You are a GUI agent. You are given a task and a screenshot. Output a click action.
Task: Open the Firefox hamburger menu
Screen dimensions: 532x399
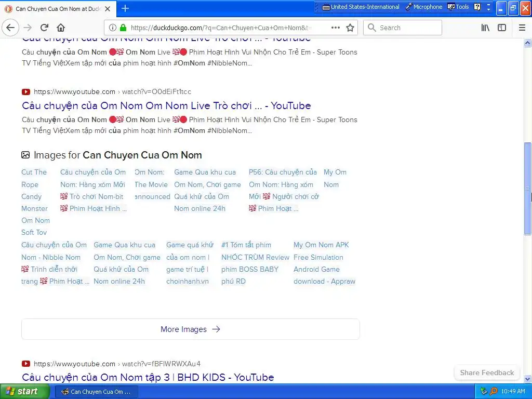522,28
